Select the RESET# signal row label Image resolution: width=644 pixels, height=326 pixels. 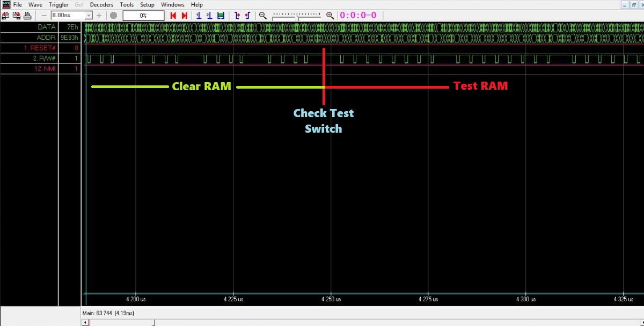pos(40,48)
